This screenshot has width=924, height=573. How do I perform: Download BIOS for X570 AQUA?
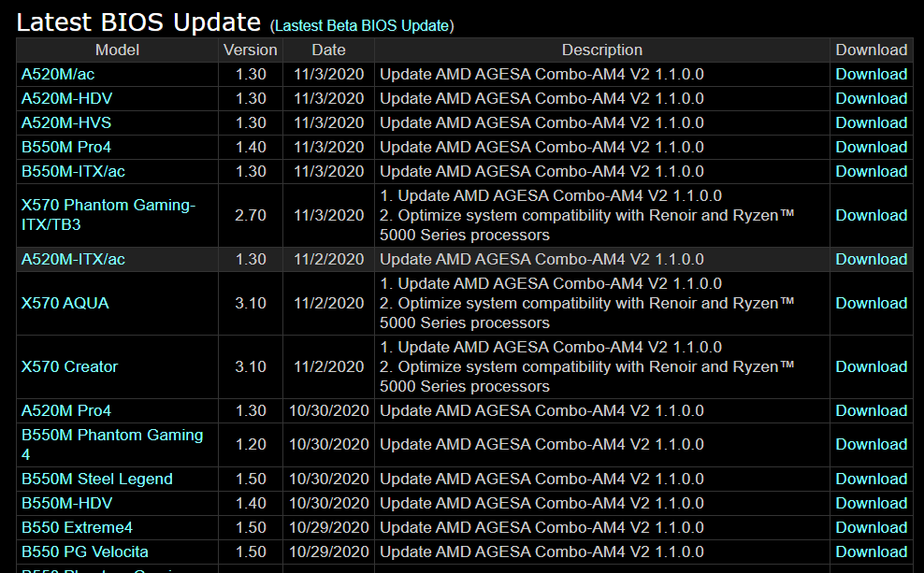click(871, 303)
